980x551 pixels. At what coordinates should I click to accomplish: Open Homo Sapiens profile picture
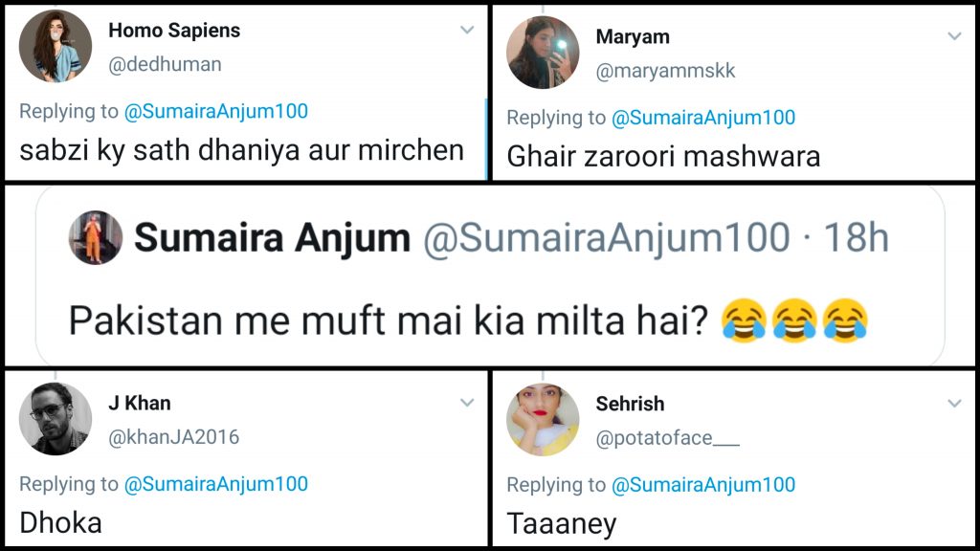(x=56, y=46)
